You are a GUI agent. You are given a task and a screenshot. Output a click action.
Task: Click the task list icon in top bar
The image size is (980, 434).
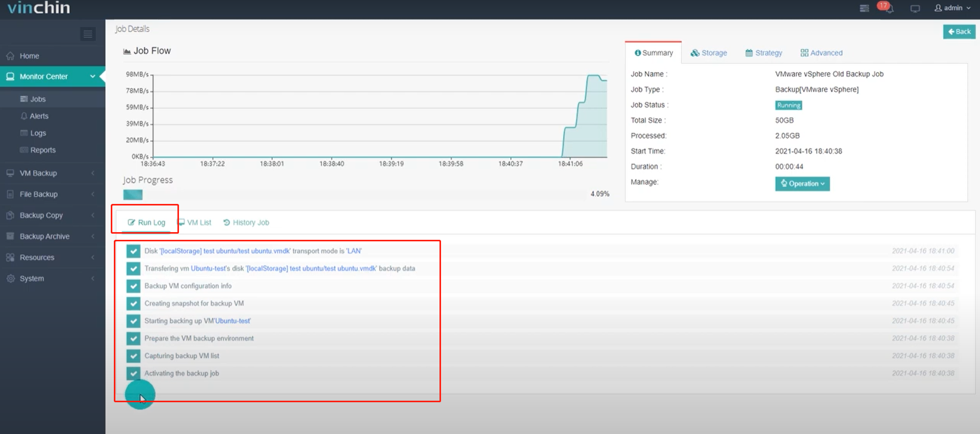864,8
